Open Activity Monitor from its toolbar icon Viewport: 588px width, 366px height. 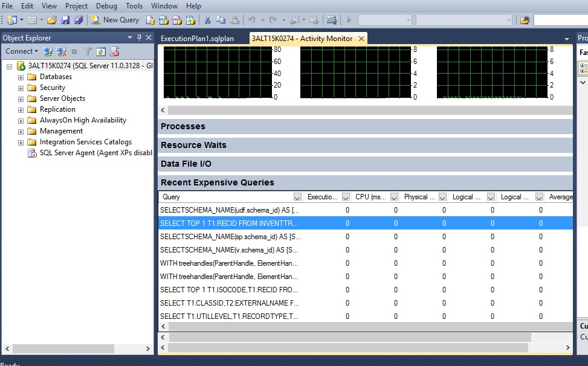pos(332,19)
